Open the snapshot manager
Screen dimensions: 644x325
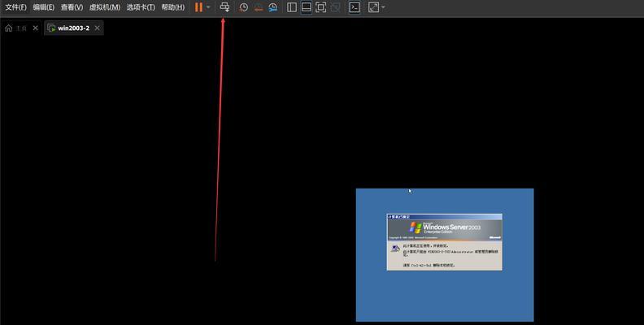[272, 7]
